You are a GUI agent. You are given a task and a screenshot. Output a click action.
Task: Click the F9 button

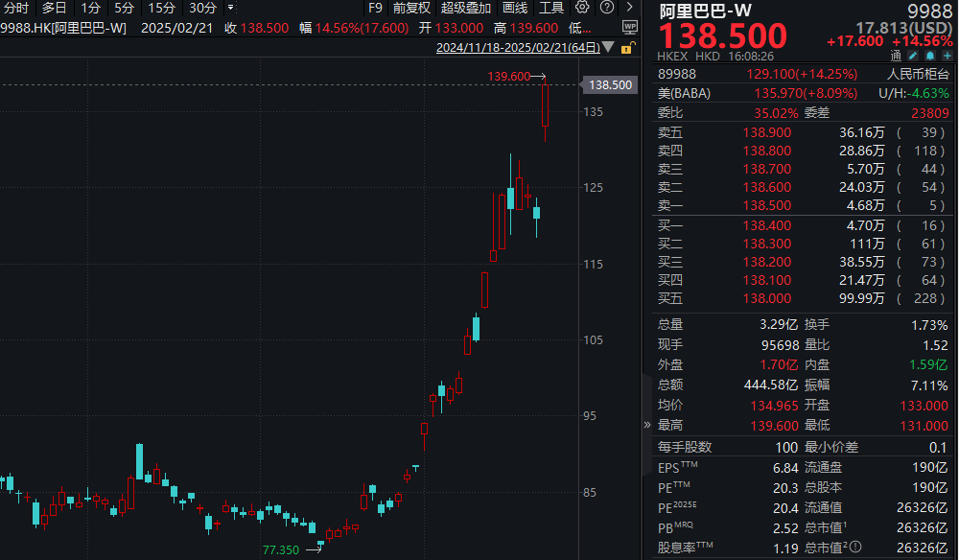375,8
